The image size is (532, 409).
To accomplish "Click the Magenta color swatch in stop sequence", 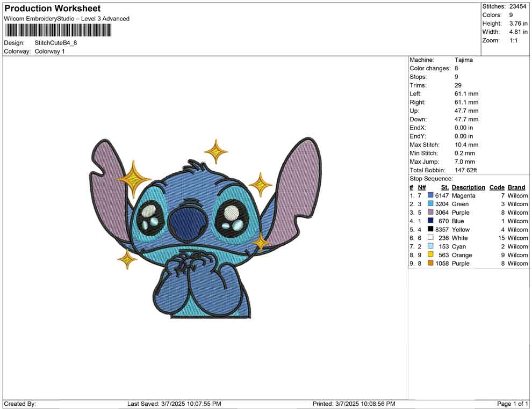I will click(x=430, y=195).
